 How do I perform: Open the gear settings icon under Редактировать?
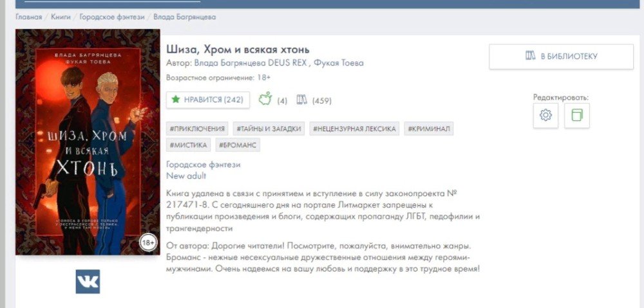point(545,116)
